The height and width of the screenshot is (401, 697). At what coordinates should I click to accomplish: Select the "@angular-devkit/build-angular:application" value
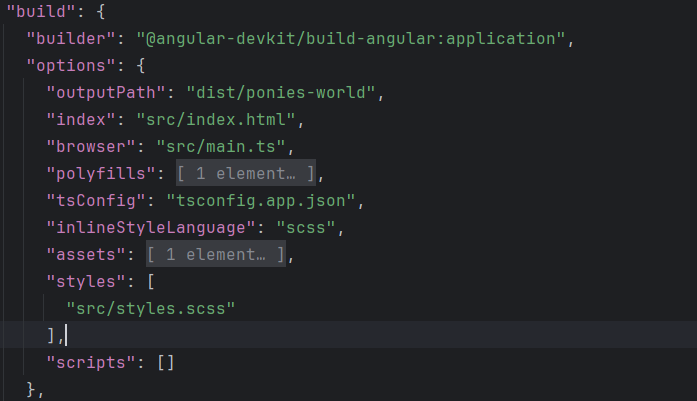click(351, 38)
